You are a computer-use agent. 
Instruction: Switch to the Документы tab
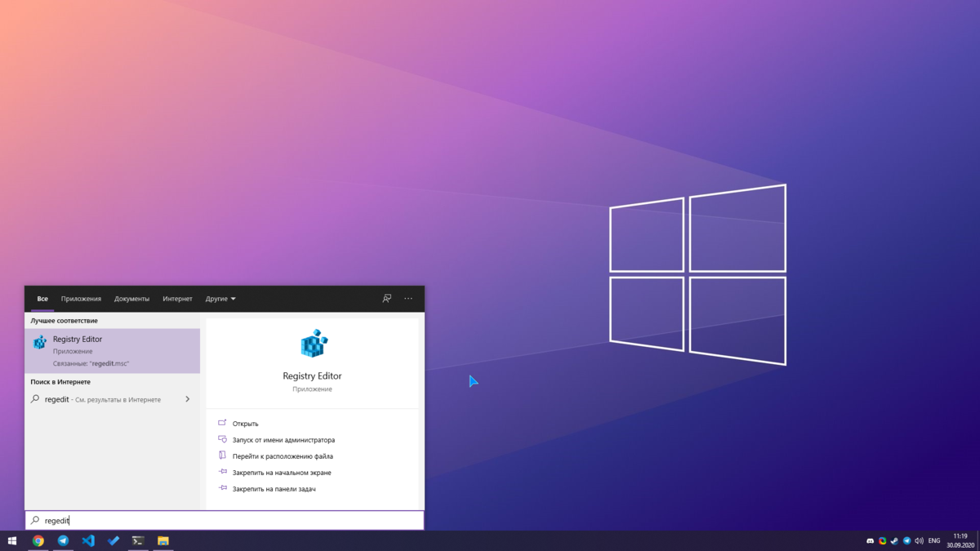coord(131,299)
